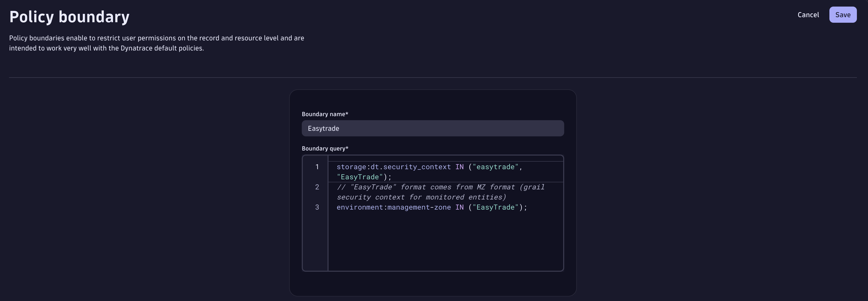Click line number 1 in query gutter
The height and width of the screenshot is (301, 868).
[x=317, y=167]
